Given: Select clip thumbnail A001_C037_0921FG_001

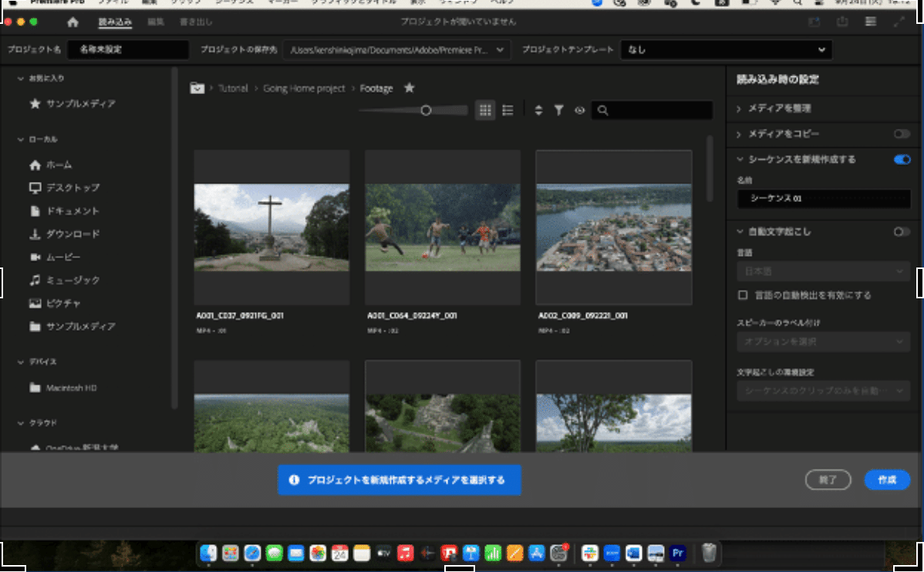Looking at the screenshot, I should click(x=271, y=227).
